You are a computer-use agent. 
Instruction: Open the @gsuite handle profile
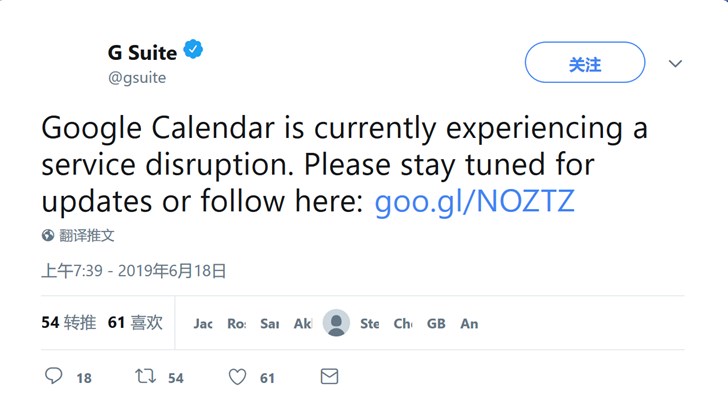[x=137, y=77]
